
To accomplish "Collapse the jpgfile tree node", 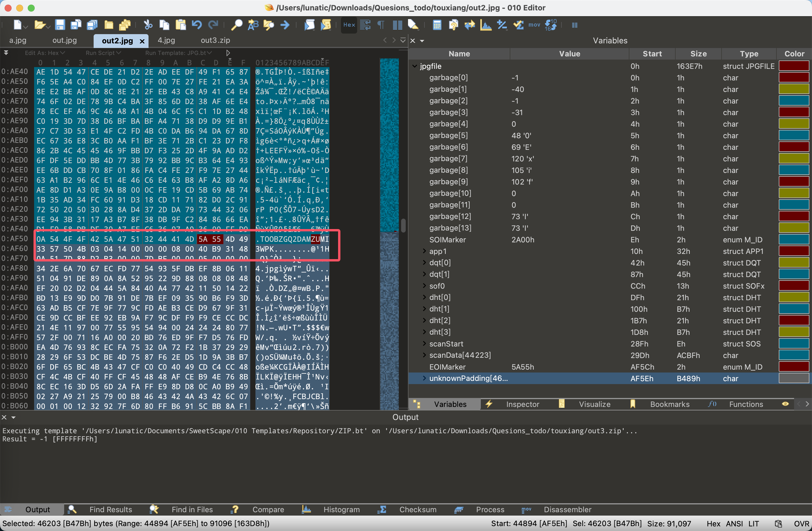I will [x=415, y=66].
